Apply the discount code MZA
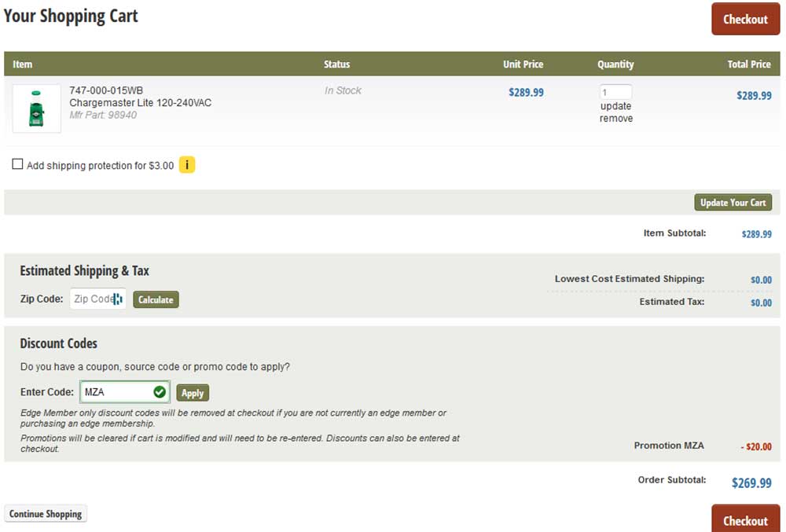 pyautogui.click(x=193, y=393)
